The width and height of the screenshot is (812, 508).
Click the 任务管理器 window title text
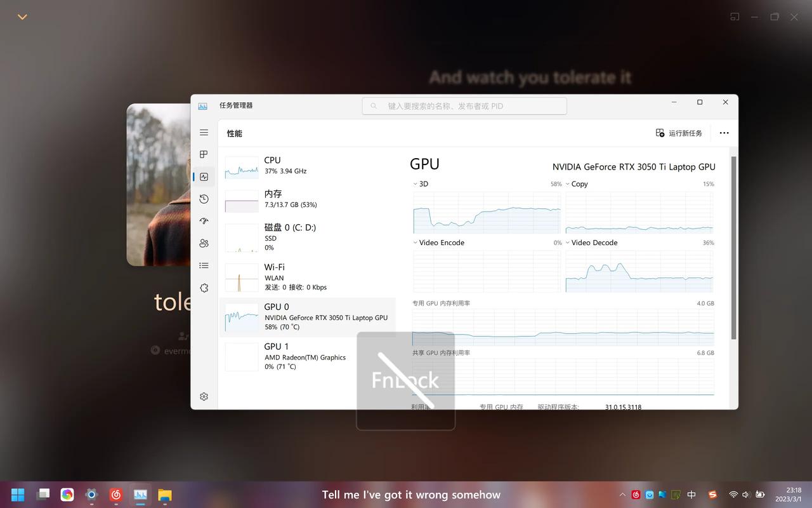pos(236,105)
